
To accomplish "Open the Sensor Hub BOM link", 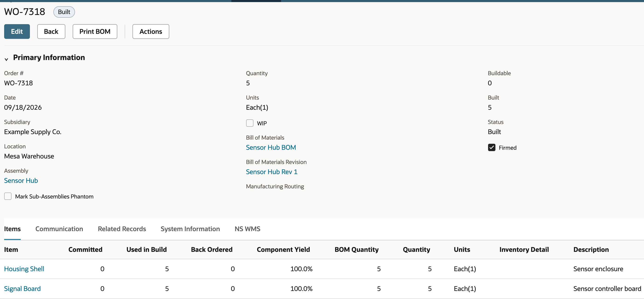I will pyautogui.click(x=271, y=147).
